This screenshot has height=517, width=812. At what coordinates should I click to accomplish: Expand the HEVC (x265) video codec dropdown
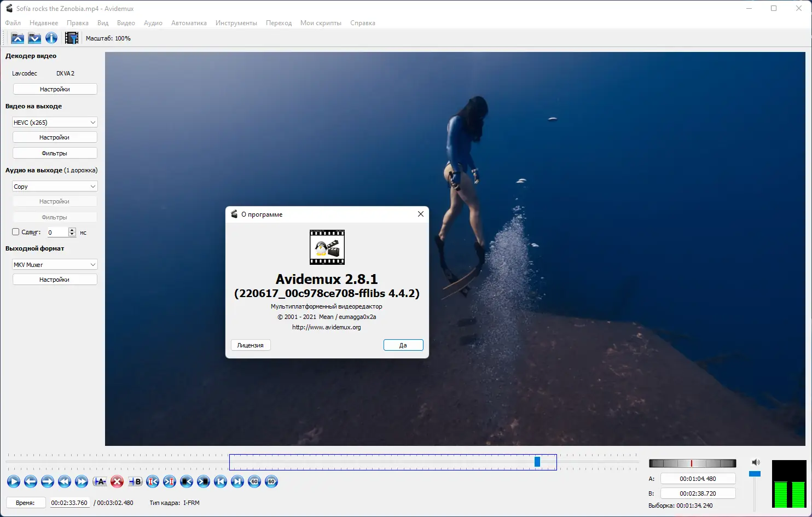point(55,123)
